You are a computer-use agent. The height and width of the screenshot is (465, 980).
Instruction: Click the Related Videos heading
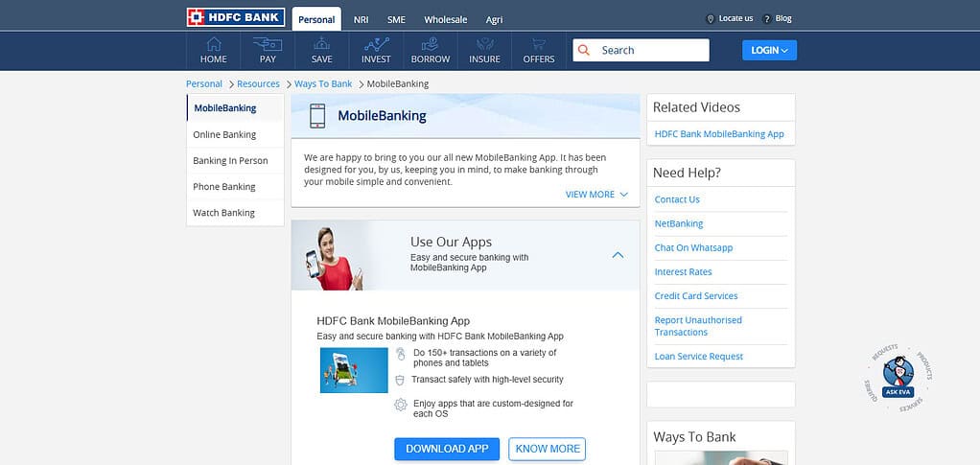(696, 107)
